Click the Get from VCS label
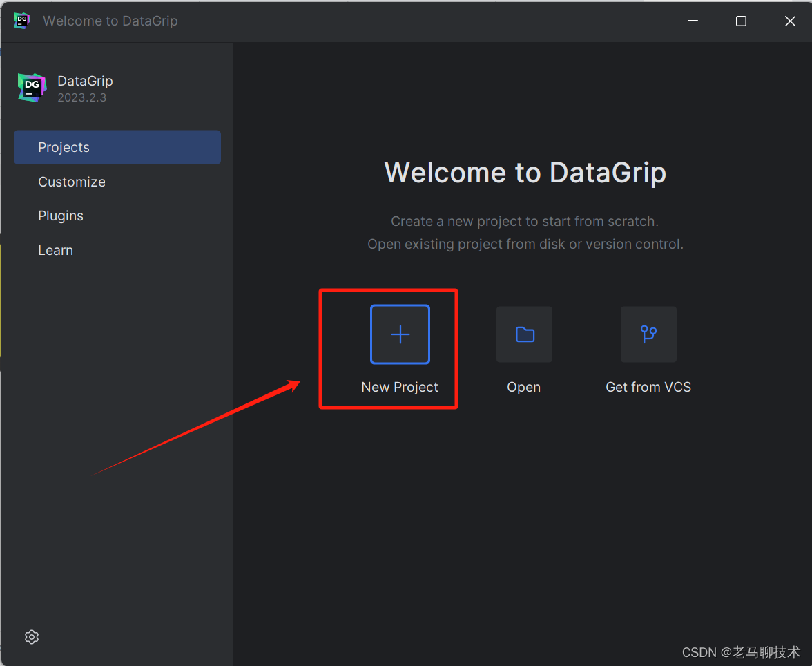The height and width of the screenshot is (666, 812). [x=648, y=387]
